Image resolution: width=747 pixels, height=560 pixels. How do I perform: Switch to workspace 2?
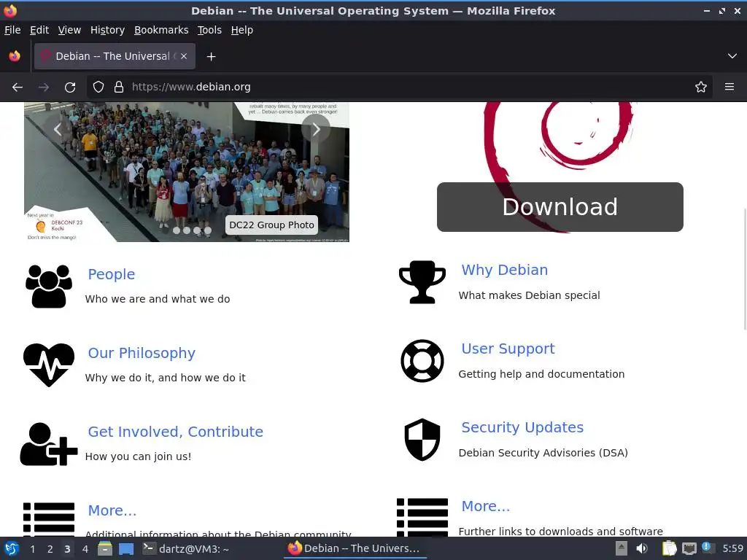point(50,549)
